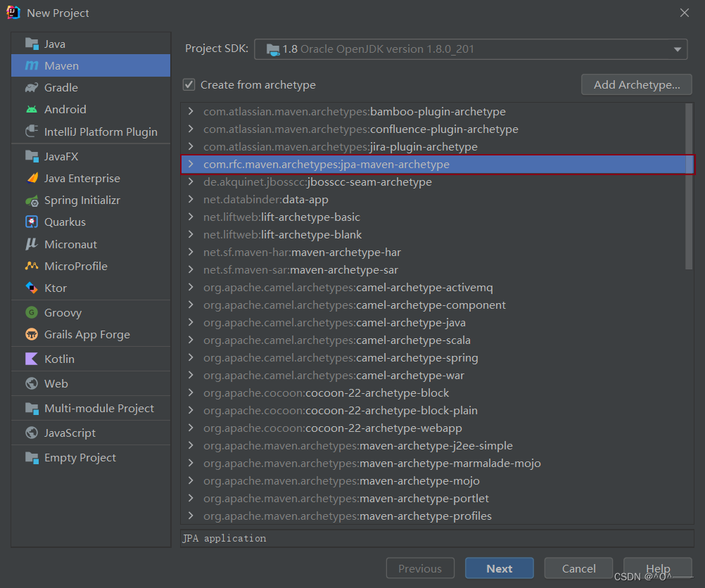Click the Next button
This screenshot has height=588, width=705.
coord(499,569)
